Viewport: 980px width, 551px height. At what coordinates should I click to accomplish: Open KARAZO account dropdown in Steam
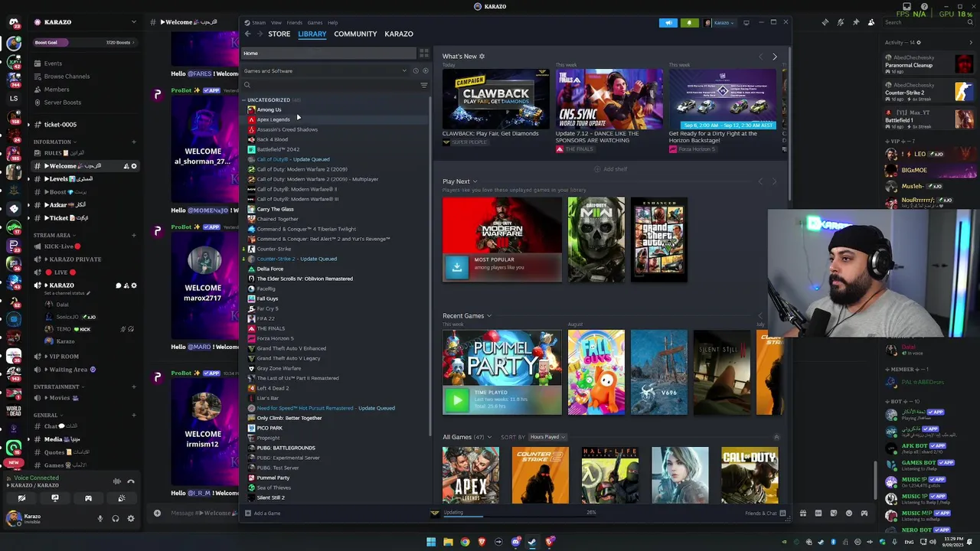pyautogui.click(x=719, y=23)
